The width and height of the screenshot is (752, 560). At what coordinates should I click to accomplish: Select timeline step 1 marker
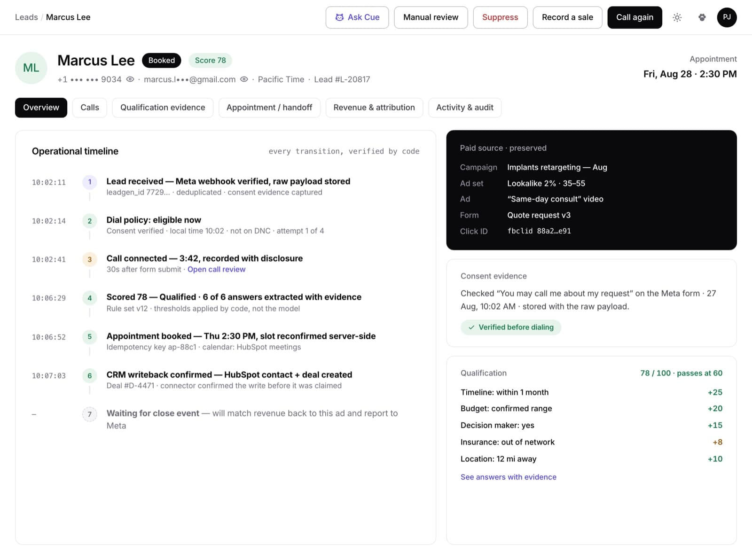pyautogui.click(x=90, y=182)
